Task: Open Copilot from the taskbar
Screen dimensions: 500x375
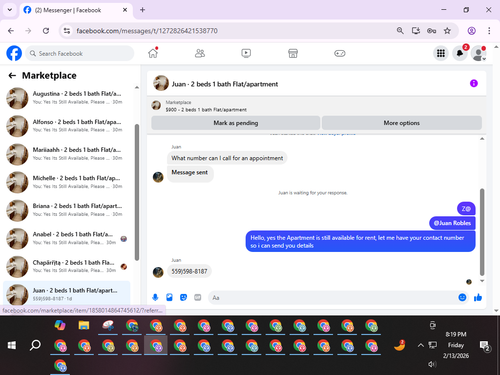Action: [60, 325]
